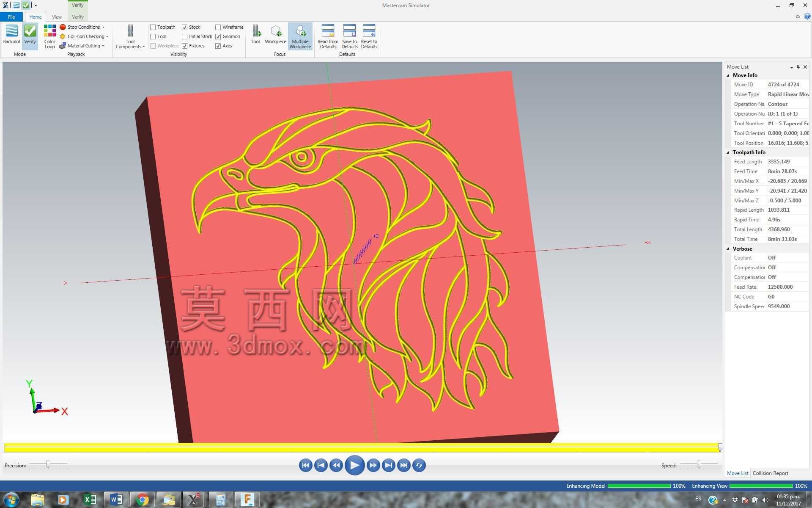Adjust the Speed slider
This screenshot has width=812, height=508.
point(699,465)
